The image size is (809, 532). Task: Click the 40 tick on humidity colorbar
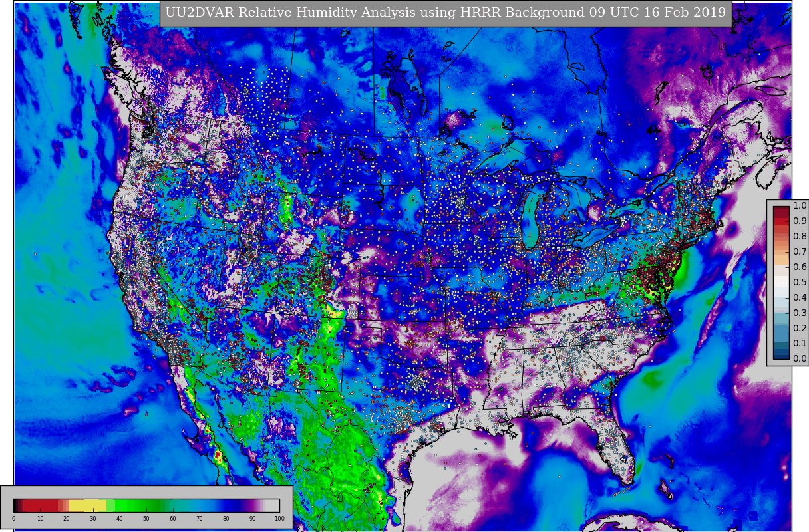(120, 519)
